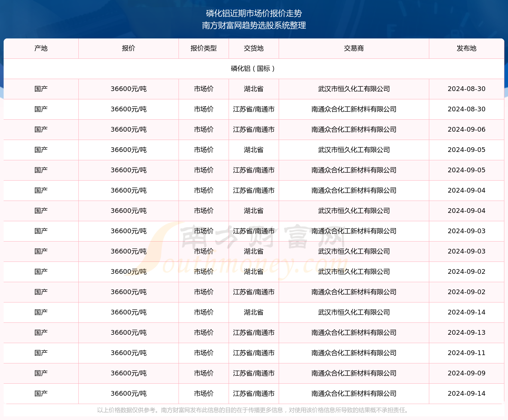The width and height of the screenshot is (508, 420).
Task: Select 2024-09-14 in the 武汉市恒久化工 row
Action: pos(466,312)
